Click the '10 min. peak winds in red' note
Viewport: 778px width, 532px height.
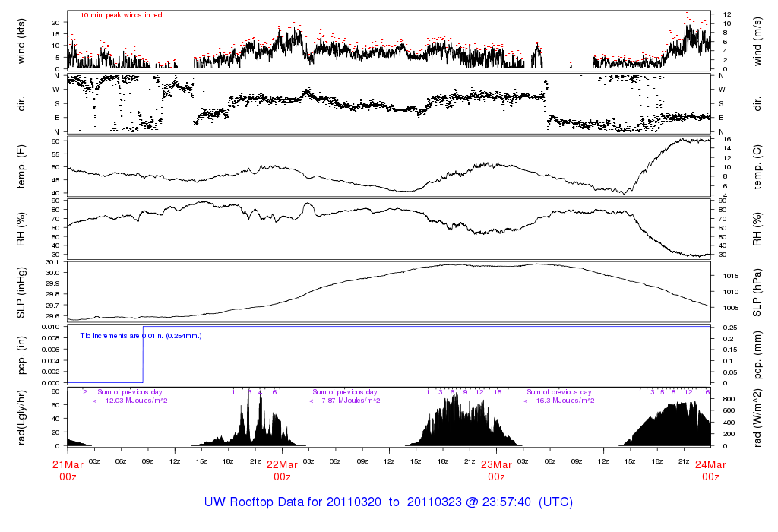[x=121, y=15]
